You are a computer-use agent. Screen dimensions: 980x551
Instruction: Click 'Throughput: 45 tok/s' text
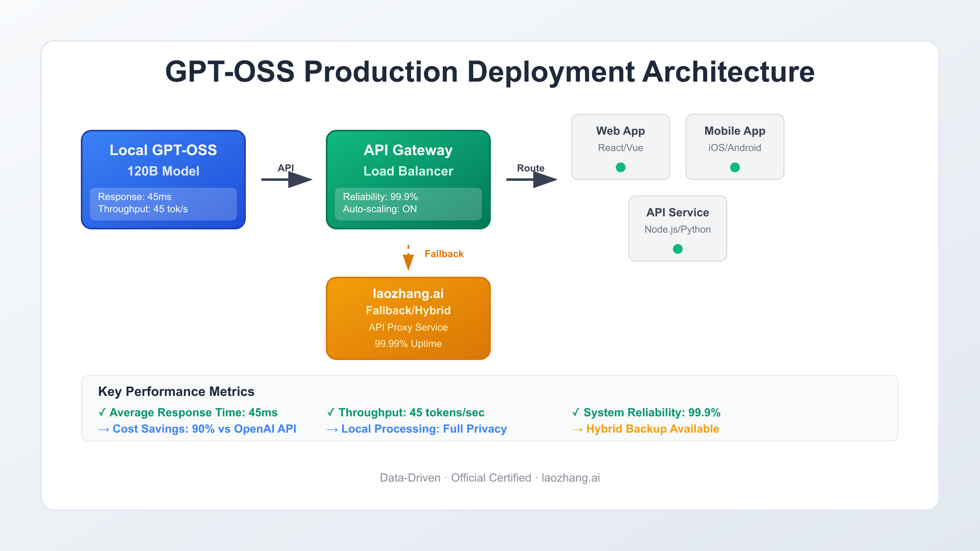[x=143, y=209]
